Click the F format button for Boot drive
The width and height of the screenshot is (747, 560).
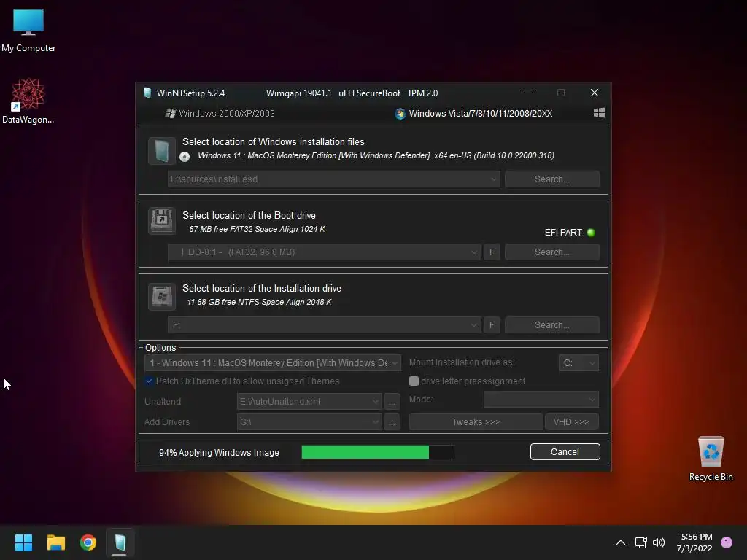(492, 252)
